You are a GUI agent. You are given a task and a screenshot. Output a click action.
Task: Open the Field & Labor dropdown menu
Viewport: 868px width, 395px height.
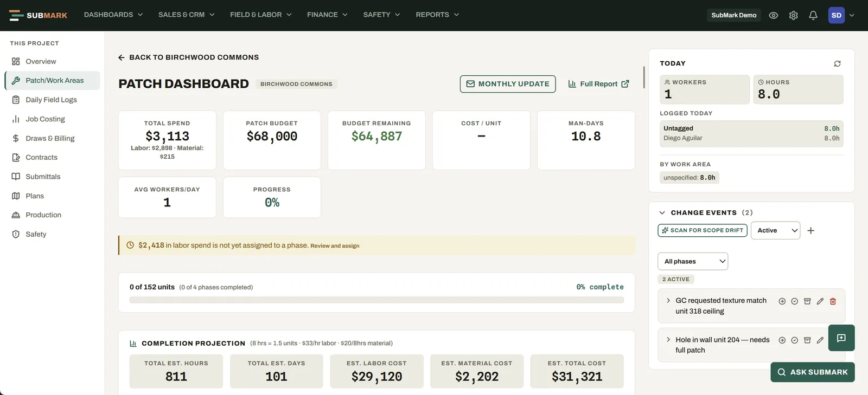pyautogui.click(x=261, y=15)
